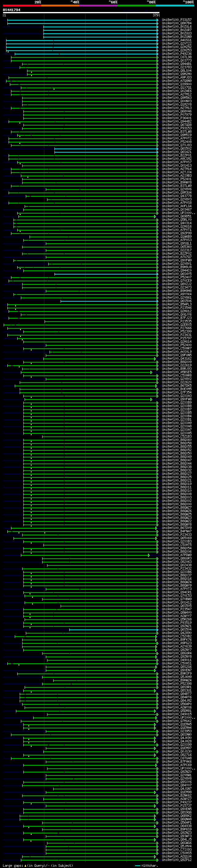This screenshot has height=868, width=197.
Task: Select hit label UniRef100_P49237
Action: coord(177,802)
